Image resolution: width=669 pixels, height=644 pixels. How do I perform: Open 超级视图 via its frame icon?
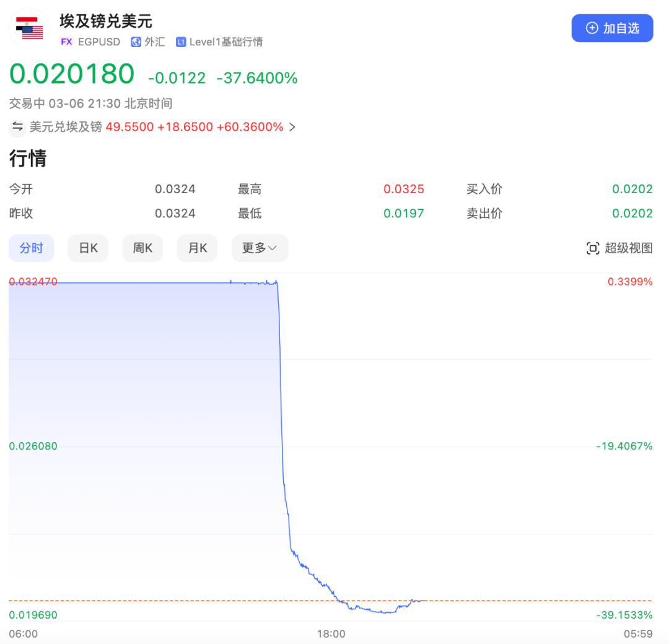pyautogui.click(x=592, y=248)
